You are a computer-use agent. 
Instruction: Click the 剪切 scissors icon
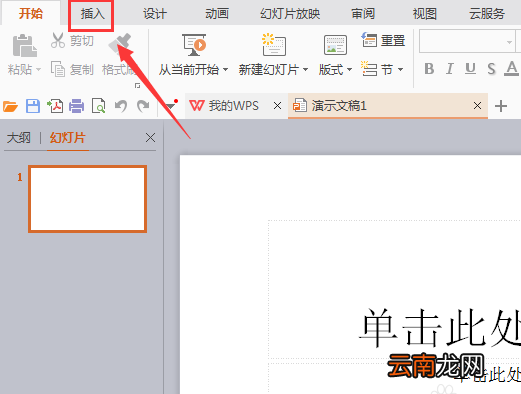[x=58, y=40]
